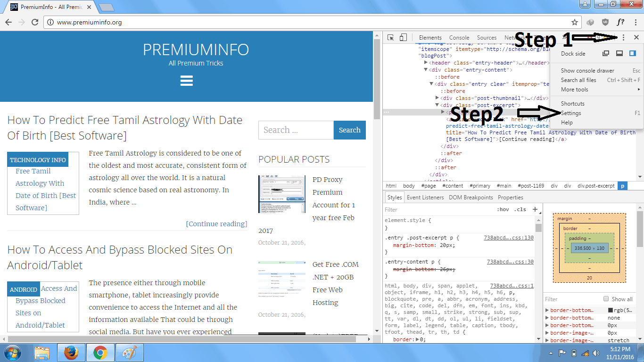Image resolution: width=644 pixels, height=362 pixels.
Task: Open the Bypass Blocked Sites post title
Action: [x=120, y=257]
